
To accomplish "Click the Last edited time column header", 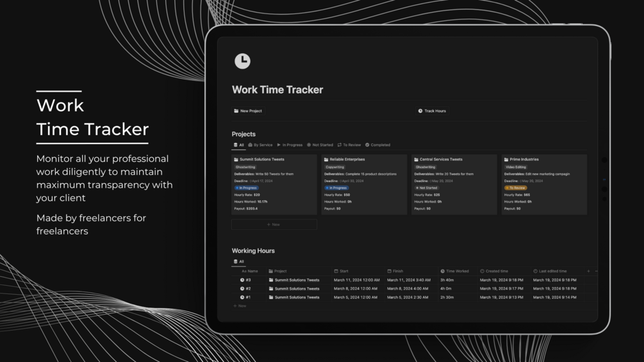I will (x=550, y=271).
